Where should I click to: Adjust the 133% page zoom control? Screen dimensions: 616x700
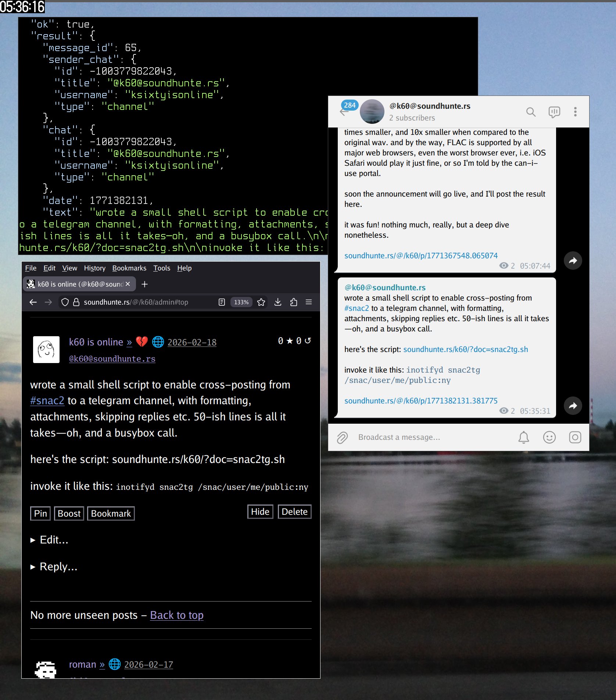click(241, 302)
